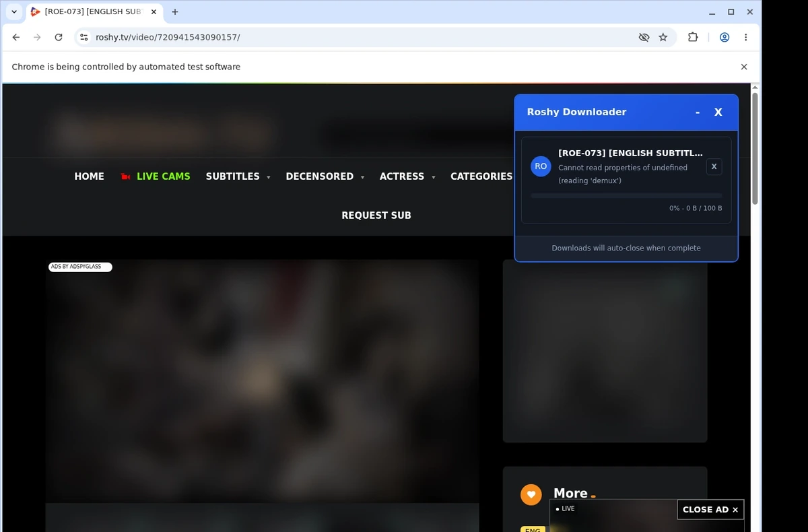The image size is (808, 532).
Task: Cancel the ROE-073 download item
Action: pos(714,166)
